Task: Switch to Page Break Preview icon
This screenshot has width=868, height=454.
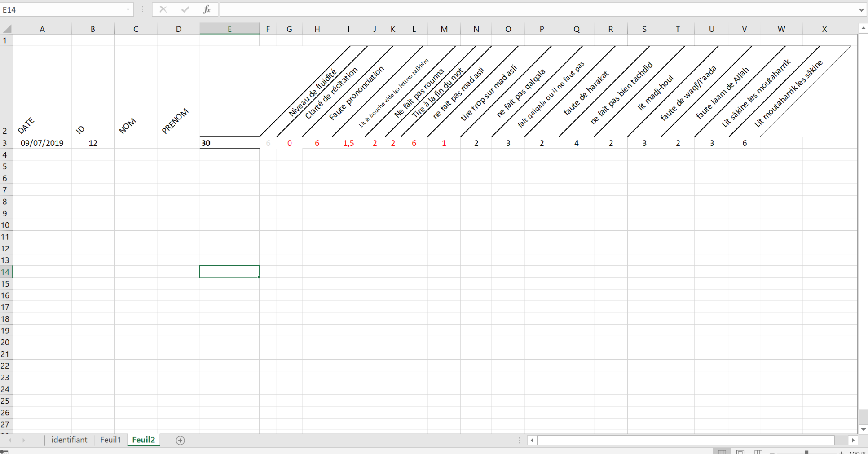Action: [758, 452]
